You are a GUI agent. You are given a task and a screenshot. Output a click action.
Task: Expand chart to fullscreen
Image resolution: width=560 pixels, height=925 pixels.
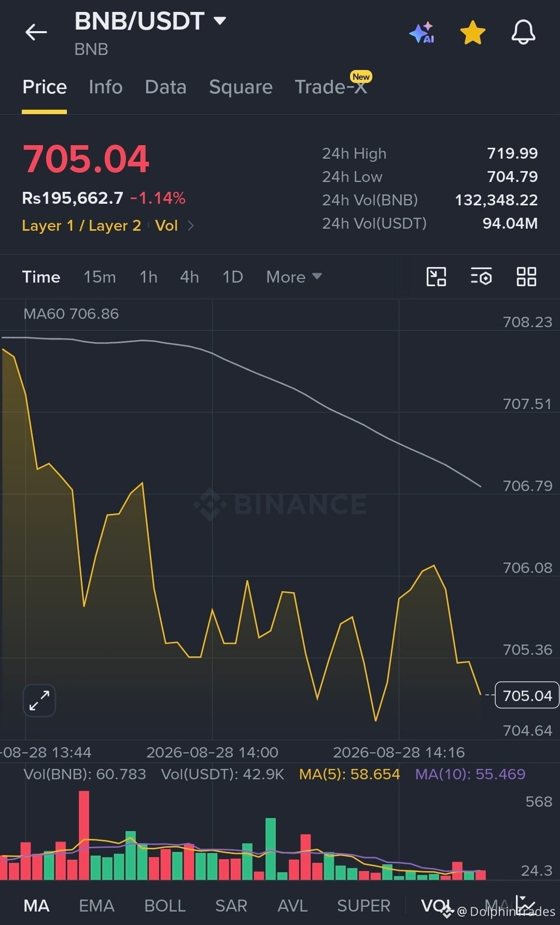point(39,700)
